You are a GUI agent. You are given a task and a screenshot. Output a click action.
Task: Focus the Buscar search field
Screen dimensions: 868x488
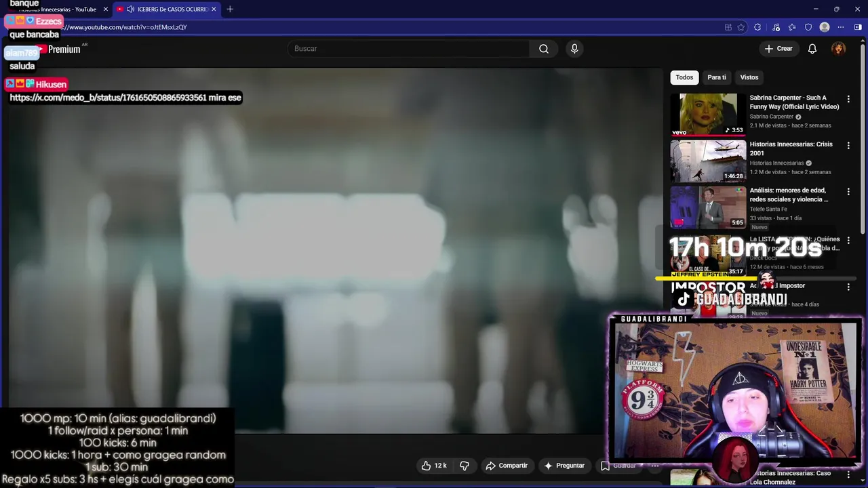pos(409,49)
